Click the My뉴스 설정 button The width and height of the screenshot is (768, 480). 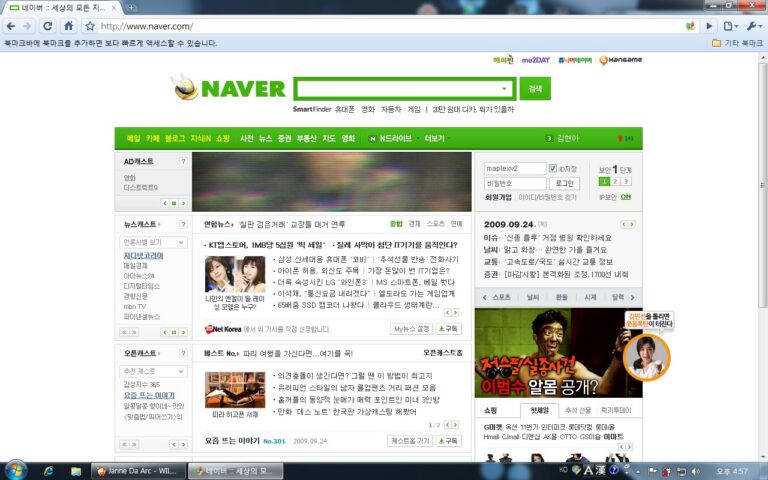[412, 329]
